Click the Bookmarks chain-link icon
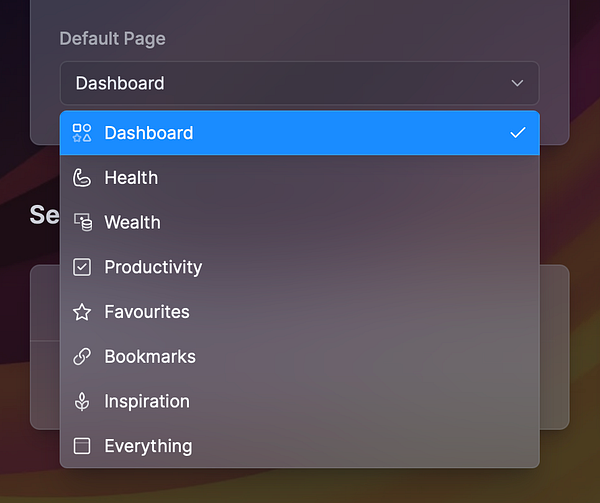 click(82, 357)
